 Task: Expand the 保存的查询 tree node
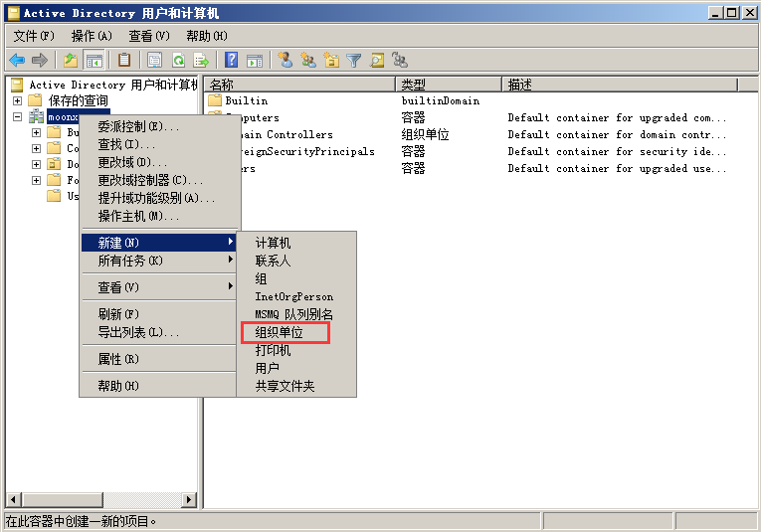coord(18,100)
